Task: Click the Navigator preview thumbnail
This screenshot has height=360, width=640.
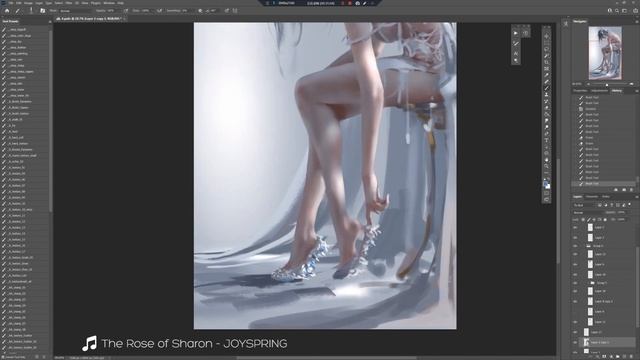Action: [x=605, y=53]
